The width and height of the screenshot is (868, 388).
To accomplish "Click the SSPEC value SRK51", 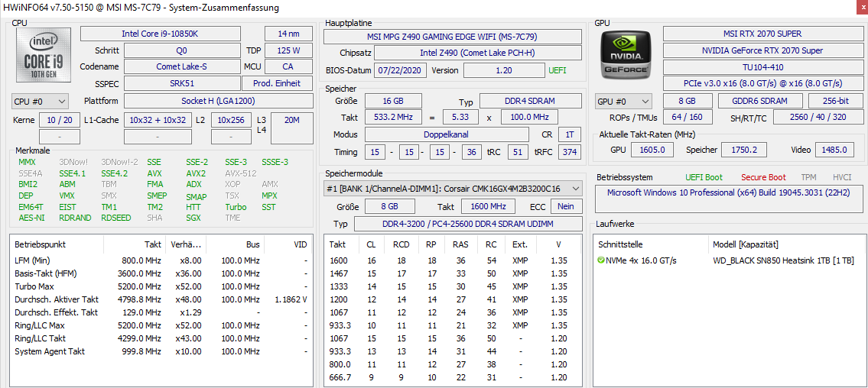I will tap(181, 83).
